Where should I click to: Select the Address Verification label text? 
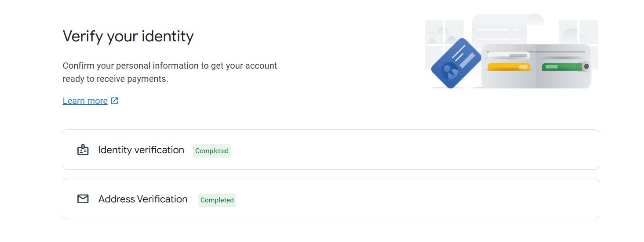[143, 199]
